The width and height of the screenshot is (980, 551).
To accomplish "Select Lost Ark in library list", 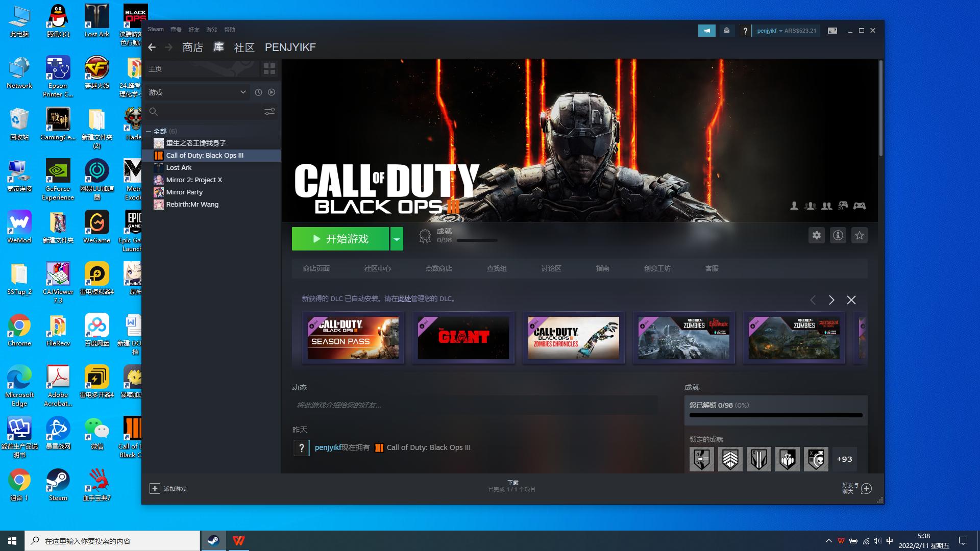I will click(x=212, y=168).
